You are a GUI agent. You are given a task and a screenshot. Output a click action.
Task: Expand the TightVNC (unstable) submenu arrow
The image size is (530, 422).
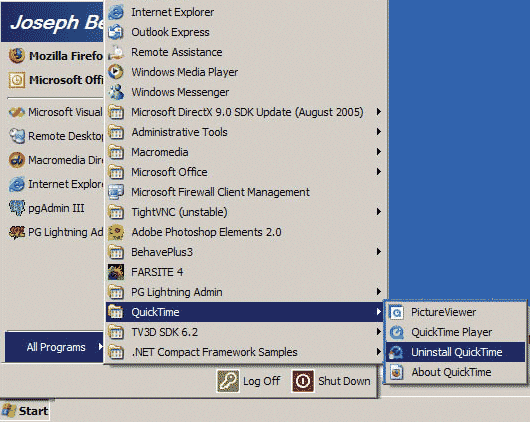[x=379, y=212]
